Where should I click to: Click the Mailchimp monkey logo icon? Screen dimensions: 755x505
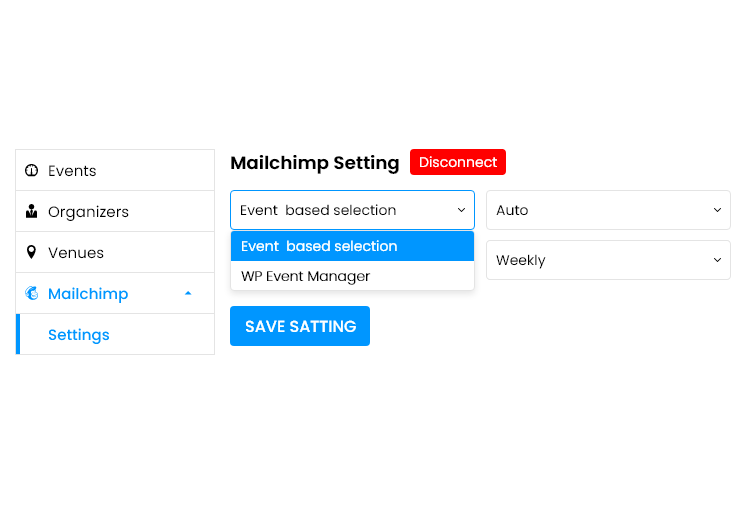pos(32,293)
